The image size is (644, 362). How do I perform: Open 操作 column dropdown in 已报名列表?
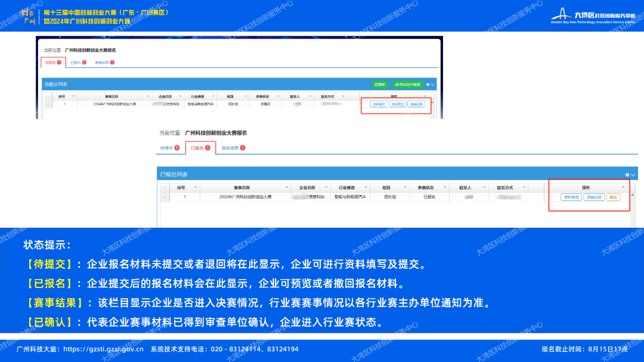tap(624, 187)
